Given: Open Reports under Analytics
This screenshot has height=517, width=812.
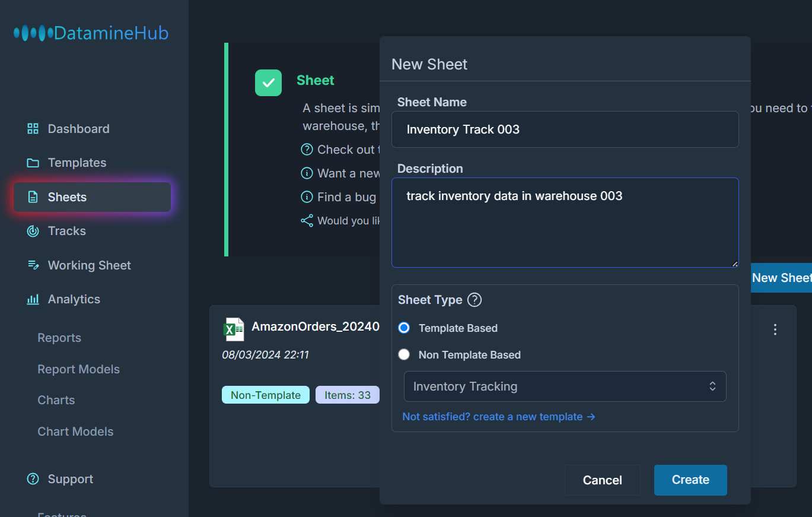Looking at the screenshot, I should click(x=59, y=338).
